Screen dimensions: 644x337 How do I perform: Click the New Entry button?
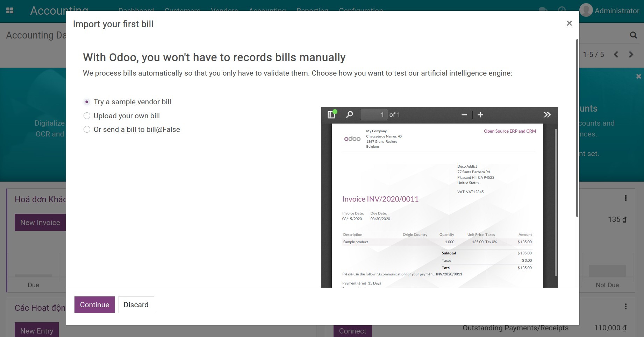[x=37, y=330]
